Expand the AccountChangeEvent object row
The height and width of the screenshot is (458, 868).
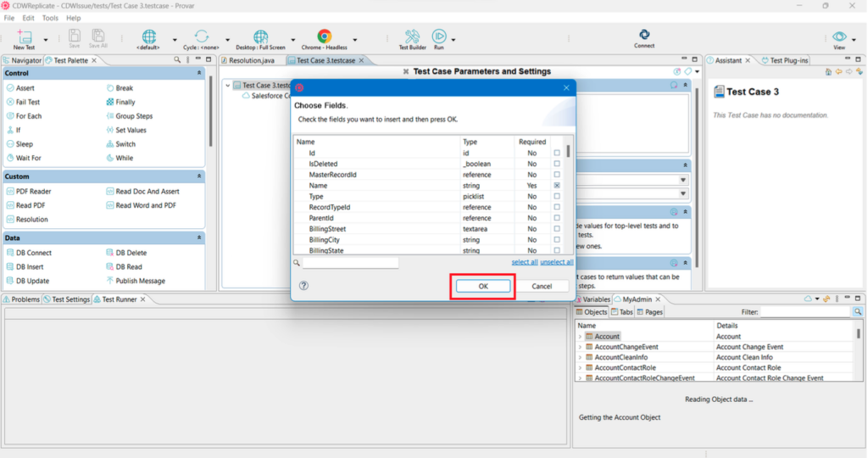(580, 347)
